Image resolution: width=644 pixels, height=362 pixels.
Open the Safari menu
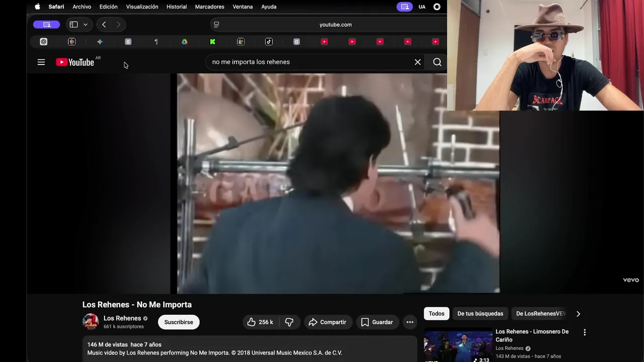tap(56, 7)
